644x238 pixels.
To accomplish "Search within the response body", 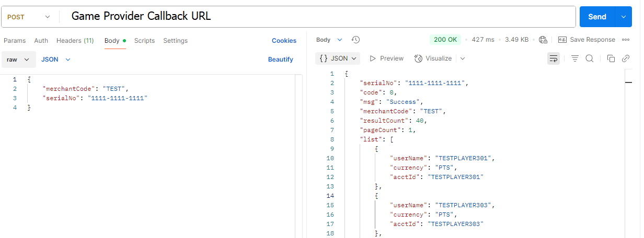I will 589,58.
